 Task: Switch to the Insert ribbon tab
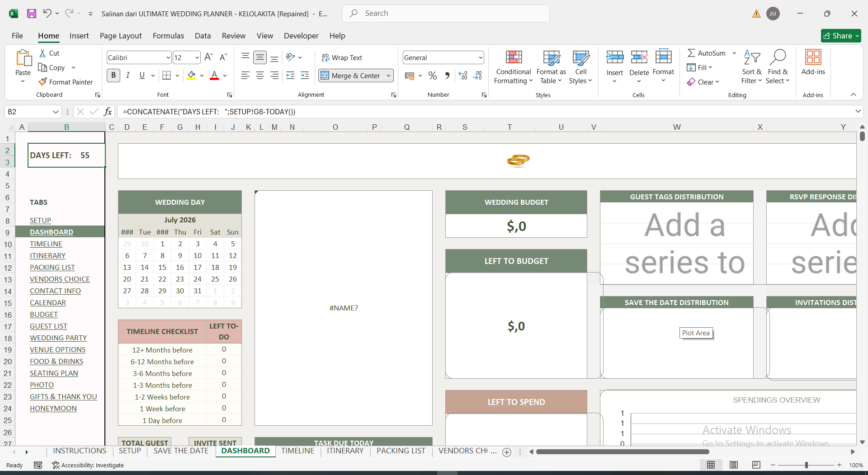pyautogui.click(x=79, y=36)
